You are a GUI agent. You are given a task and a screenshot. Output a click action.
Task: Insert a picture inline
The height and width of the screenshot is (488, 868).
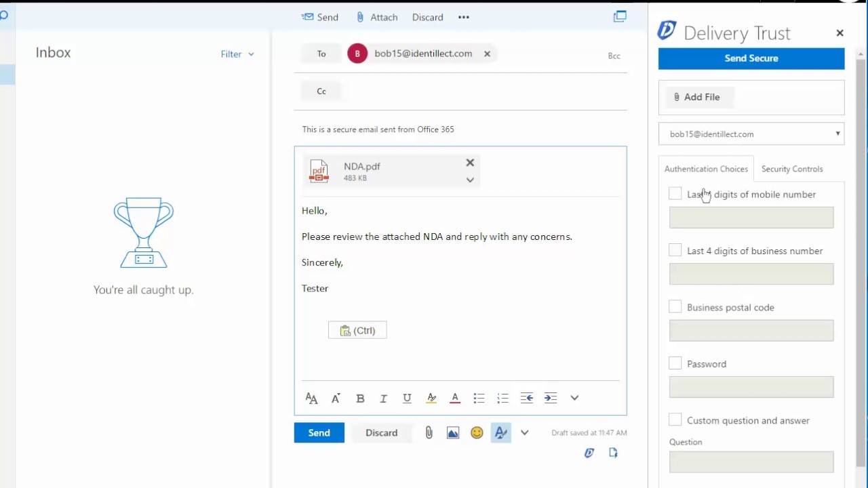click(453, 433)
